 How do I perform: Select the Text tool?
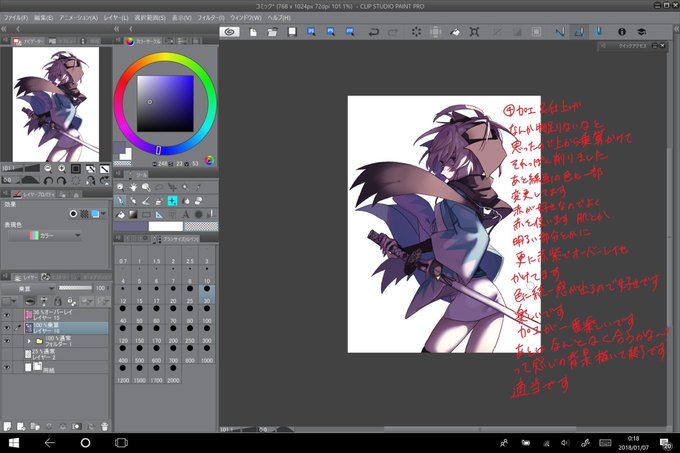point(186,214)
